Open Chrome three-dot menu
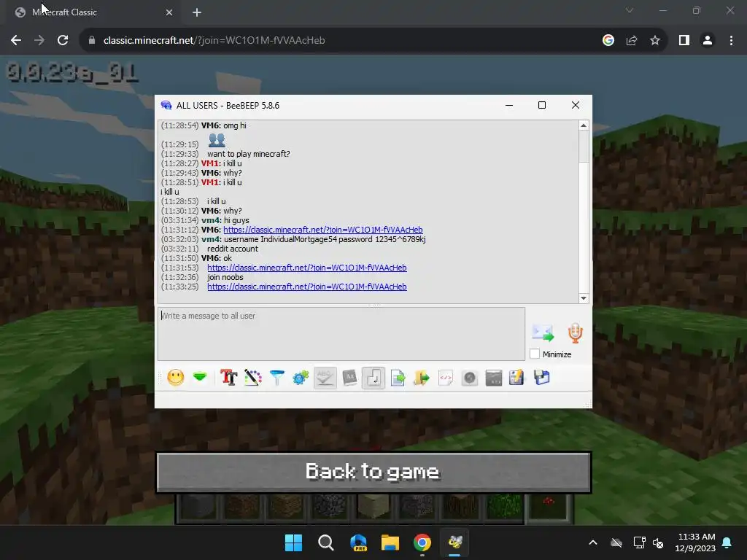Viewport: 747px width, 560px height. tap(731, 41)
